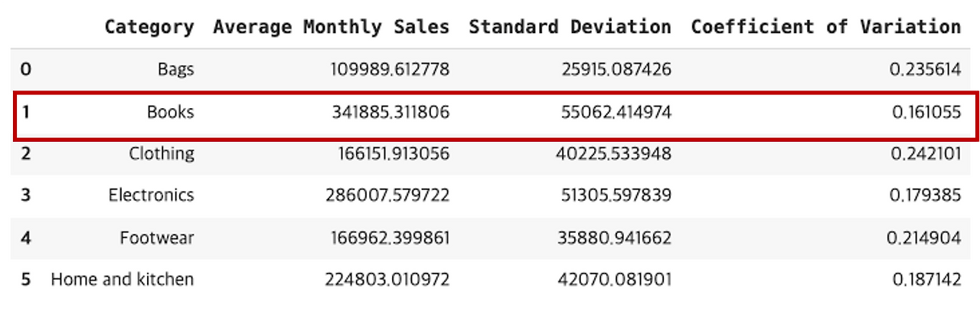This screenshot has width=980, height=309.
Task: Select the Electronics category cell
Action: point(151,195)
